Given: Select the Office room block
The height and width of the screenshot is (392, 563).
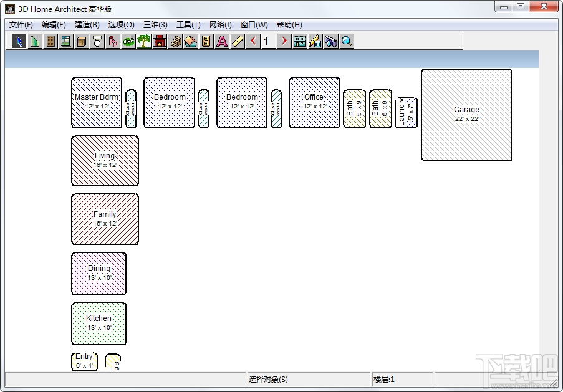Looking at the screenshot, I should (x=314, y=102).
